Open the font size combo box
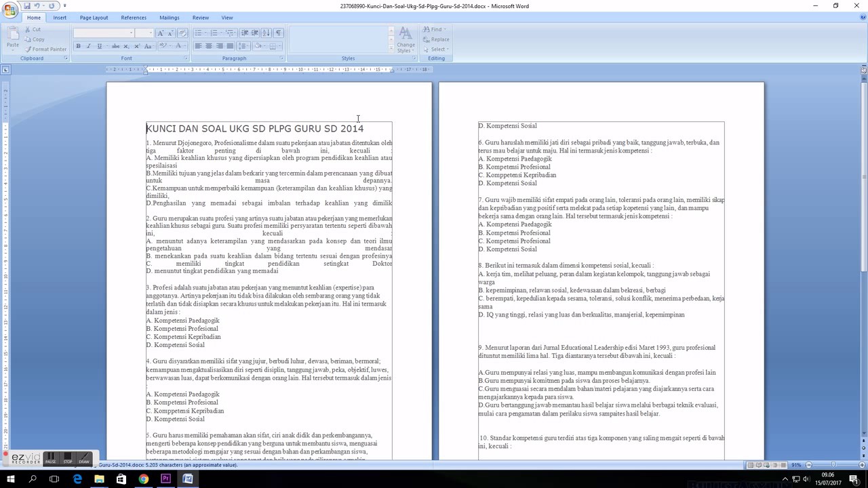This screenshot has width=868, height=488. tap(144, 33)
